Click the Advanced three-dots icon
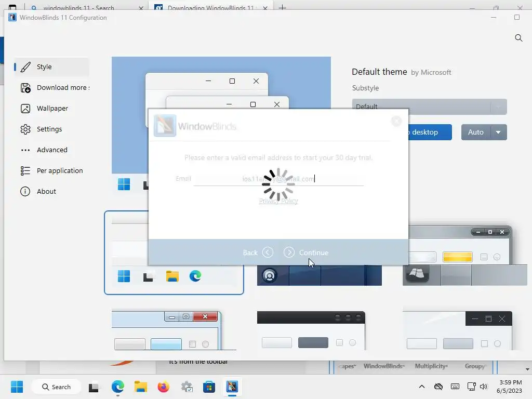Image resolution: width=532 pixels, height=399 pixels. pos(25,150)
